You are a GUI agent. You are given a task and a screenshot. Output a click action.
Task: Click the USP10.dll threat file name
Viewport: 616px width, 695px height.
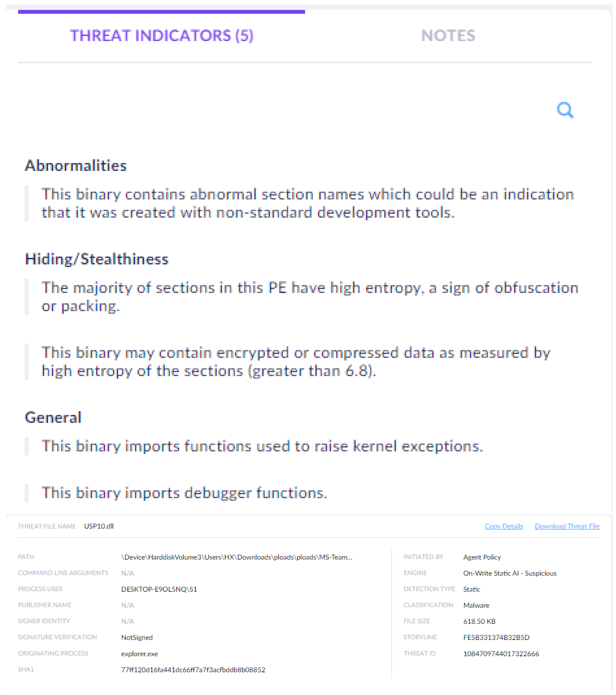click(99, 526)
